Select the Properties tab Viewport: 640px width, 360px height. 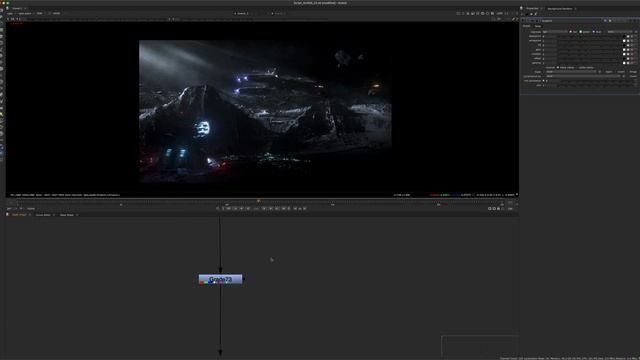pos(532,9)
